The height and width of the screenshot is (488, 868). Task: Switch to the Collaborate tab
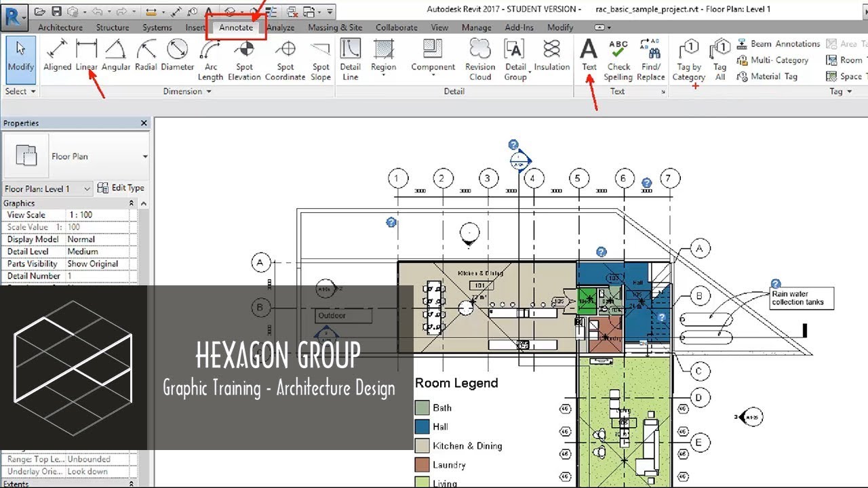pyautogui.click(x=397, y=28)
